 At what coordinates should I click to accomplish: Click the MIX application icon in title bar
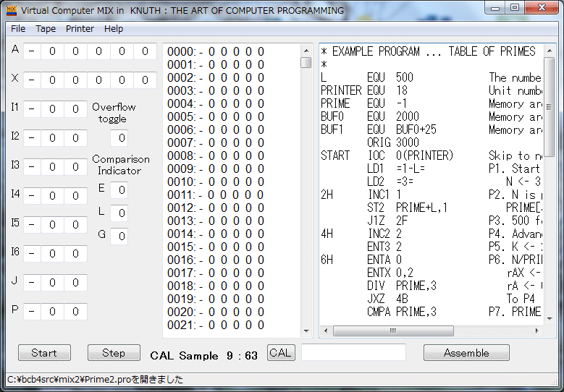tap(12, 10)
